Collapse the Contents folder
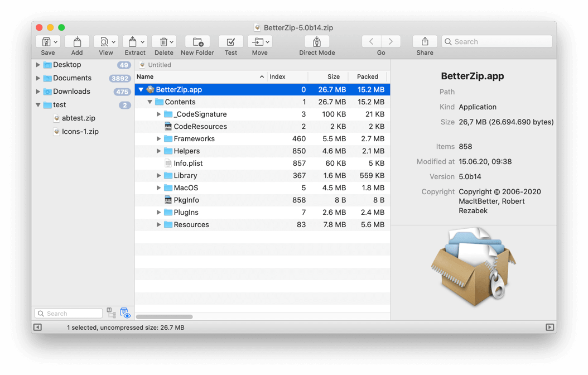The height and width of the screenshot is (375, 588). tap(149, 102)
